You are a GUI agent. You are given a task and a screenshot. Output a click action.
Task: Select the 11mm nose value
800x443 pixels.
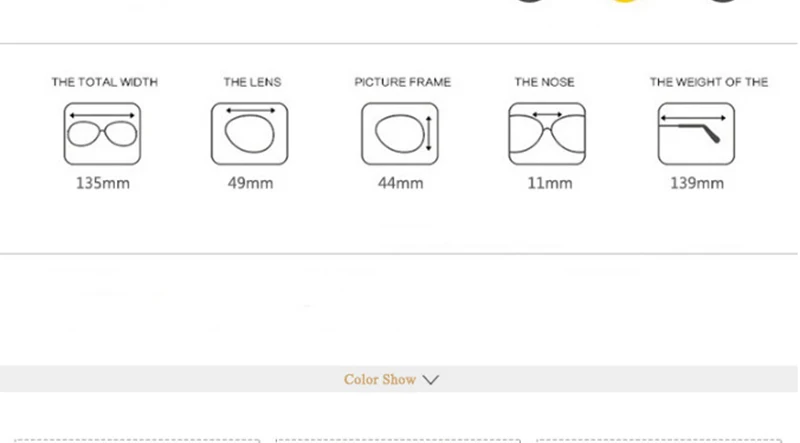tap(549, 183)
